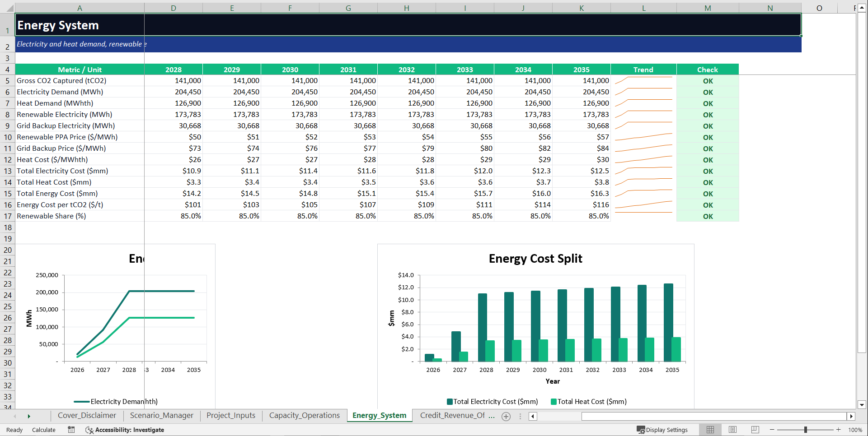
Task: Click Total Electricity Cost legend entry
Action: coord(493,402)
